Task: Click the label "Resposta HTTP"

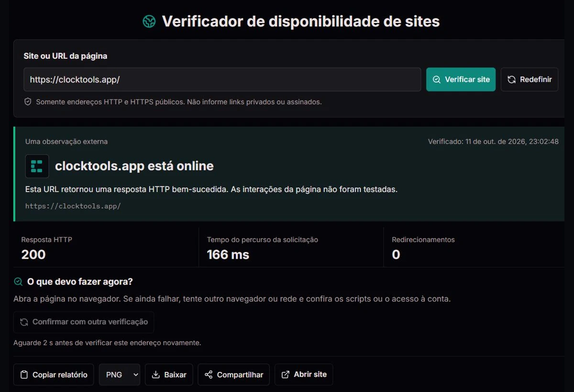Action: click(47, 240)
